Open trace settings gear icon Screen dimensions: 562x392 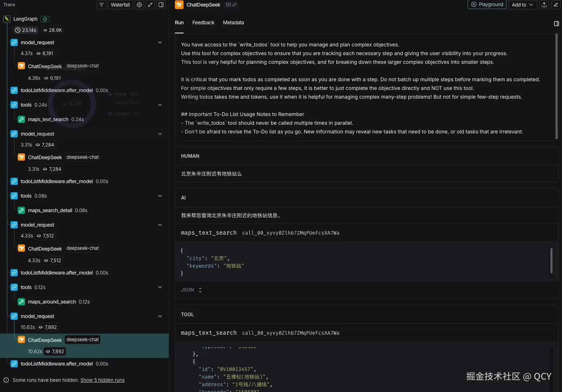point(139,5)
